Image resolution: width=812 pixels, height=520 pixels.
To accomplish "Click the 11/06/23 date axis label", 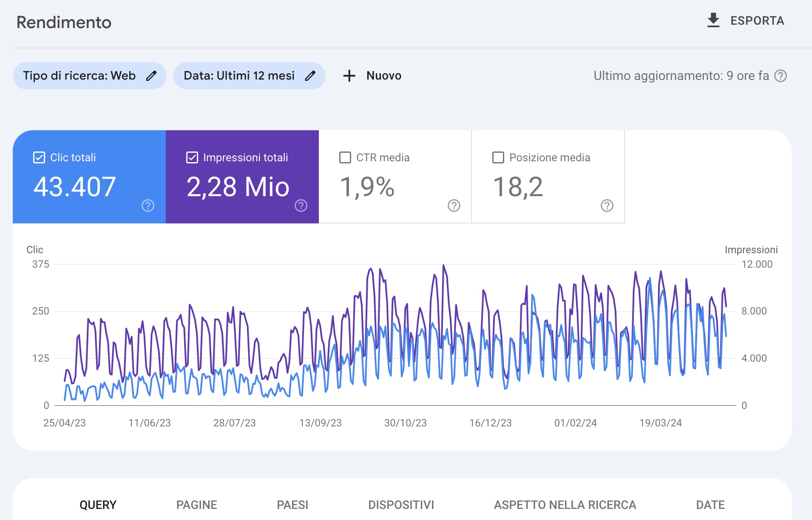I will point(150,423).
